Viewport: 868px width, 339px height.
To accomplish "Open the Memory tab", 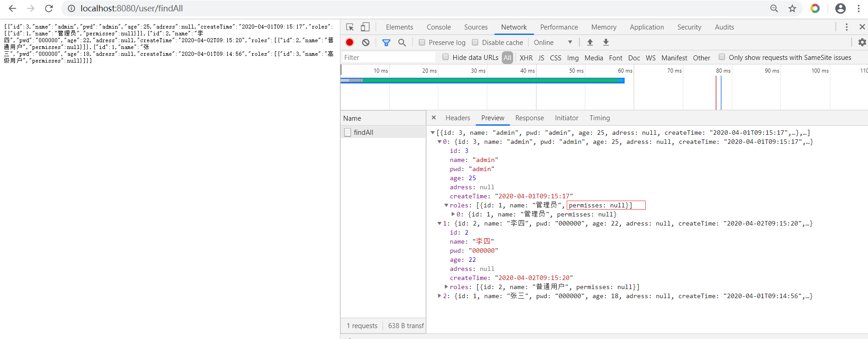I will (604, 27).
